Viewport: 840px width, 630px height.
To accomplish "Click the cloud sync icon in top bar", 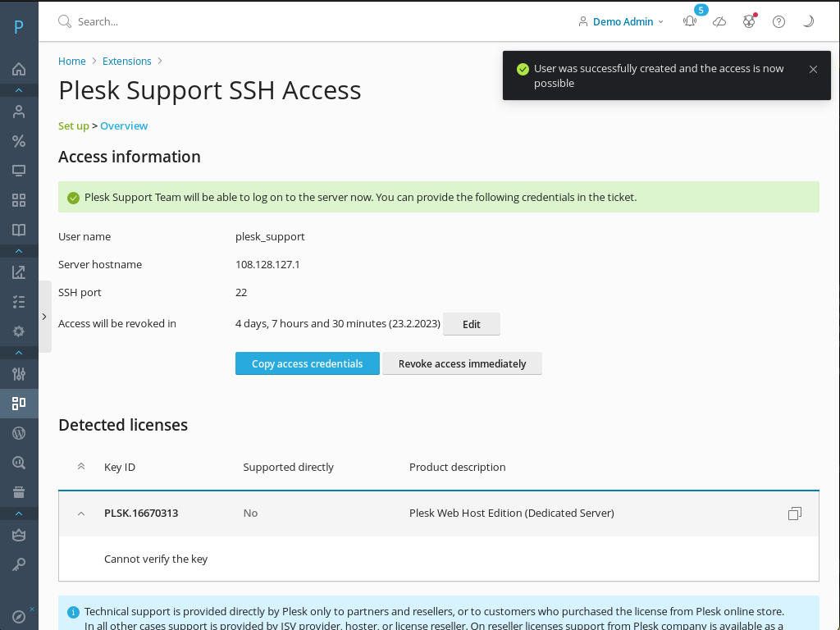I will click(x=719, y=21).
